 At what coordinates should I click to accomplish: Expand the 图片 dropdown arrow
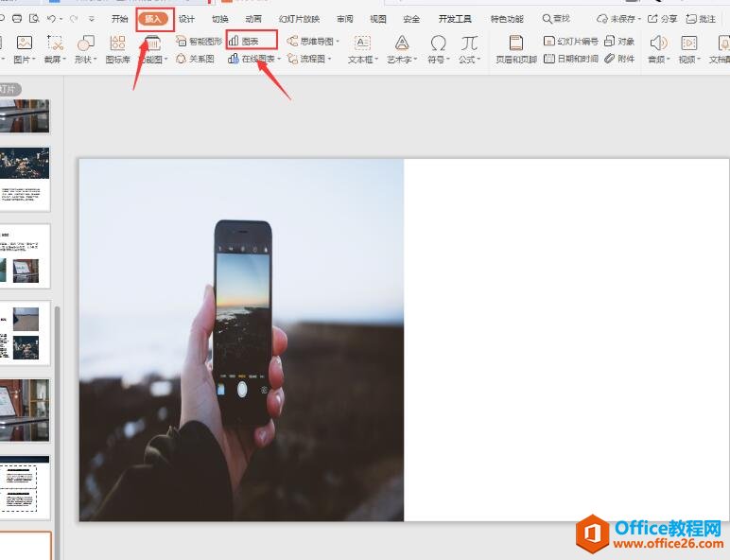pos(32,60)
